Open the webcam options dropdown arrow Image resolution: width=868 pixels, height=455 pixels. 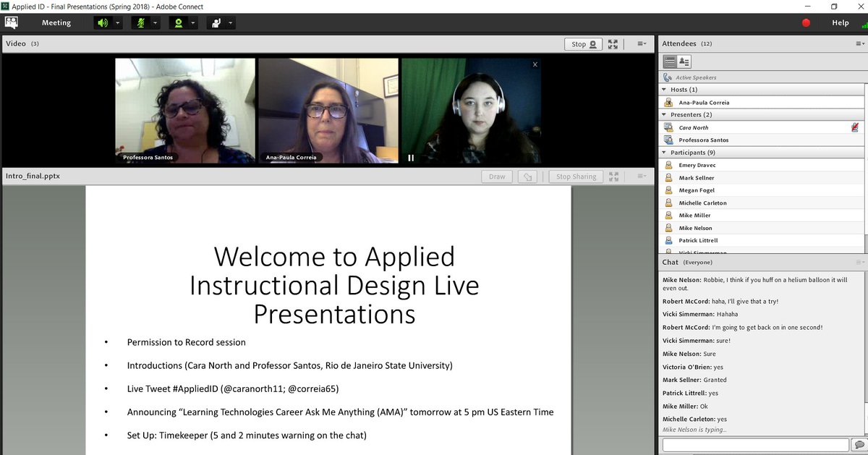coord(193,23)
